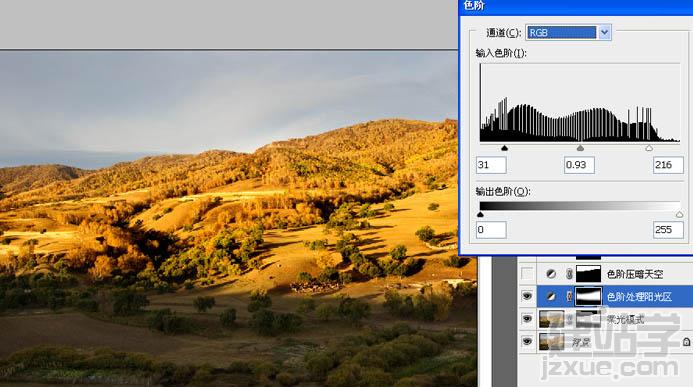
Task: Click the Levels adjustment icon on 色阶压暗天空 layer
Action: point(551,274)
